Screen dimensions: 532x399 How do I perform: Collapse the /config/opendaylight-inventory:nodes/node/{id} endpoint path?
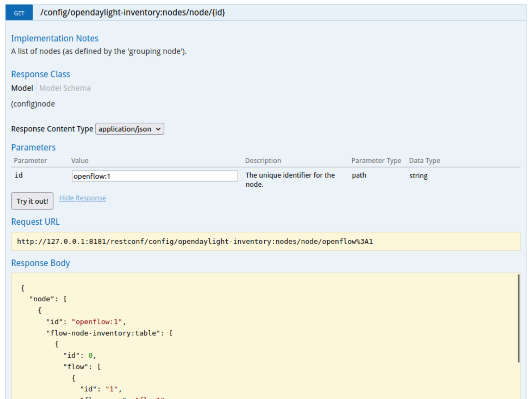tap(133, 13)
